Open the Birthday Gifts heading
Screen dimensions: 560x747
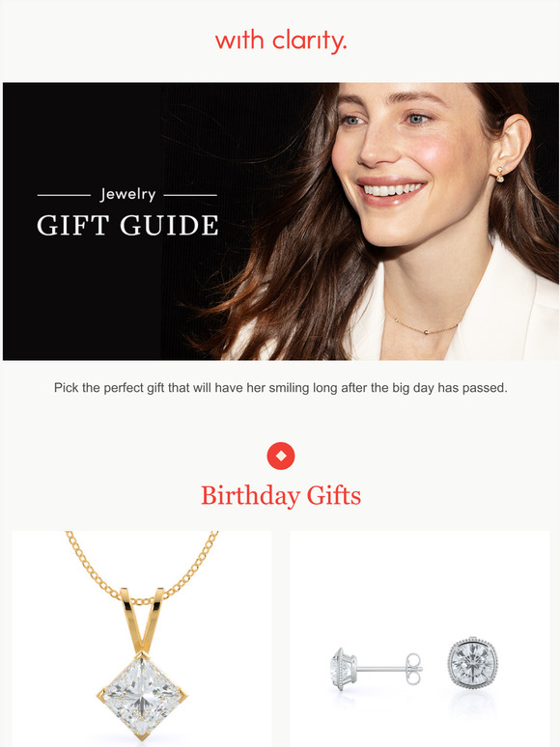pyautogui.click(x=281, y=495)
